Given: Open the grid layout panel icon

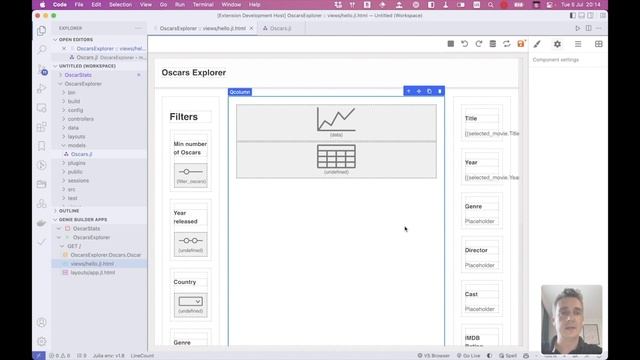Looking at the screenshot, I should point(598,44).
